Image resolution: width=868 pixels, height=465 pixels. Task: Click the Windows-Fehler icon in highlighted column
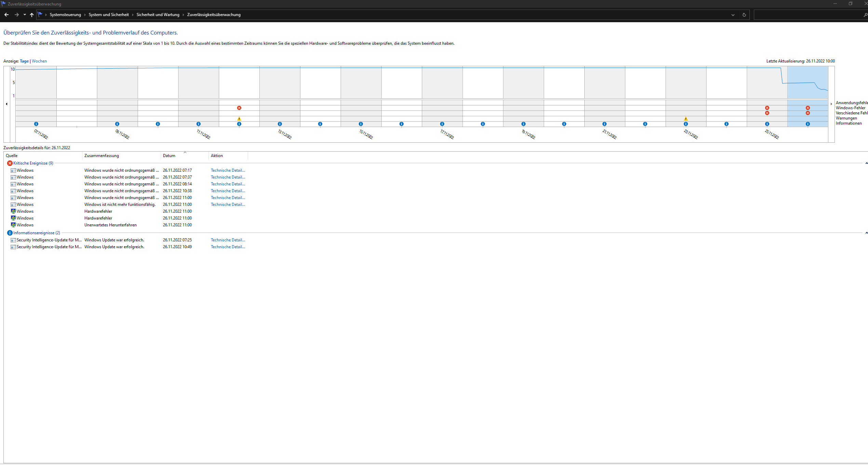tap(808, 108)
